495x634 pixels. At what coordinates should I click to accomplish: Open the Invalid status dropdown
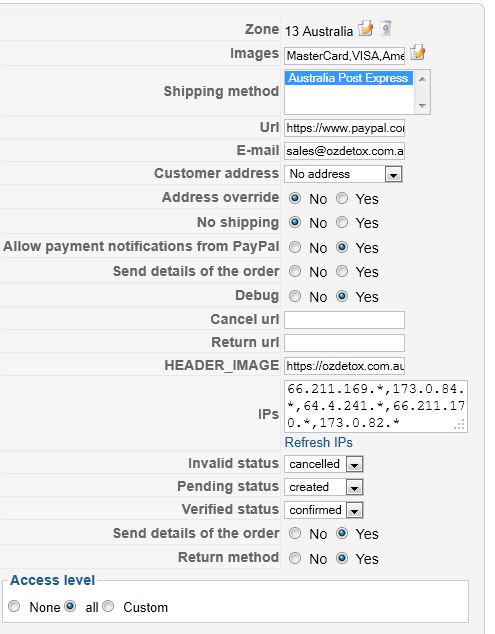(x=324, y=464)
